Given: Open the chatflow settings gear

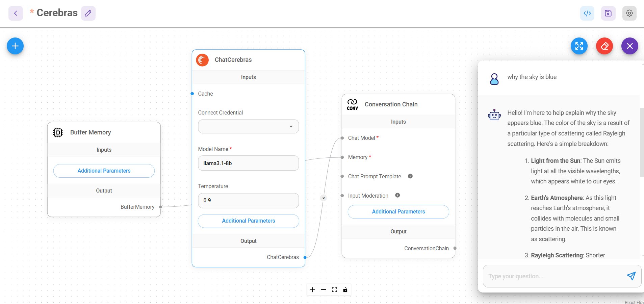Looking at the screenshot, I should point(629,13).
